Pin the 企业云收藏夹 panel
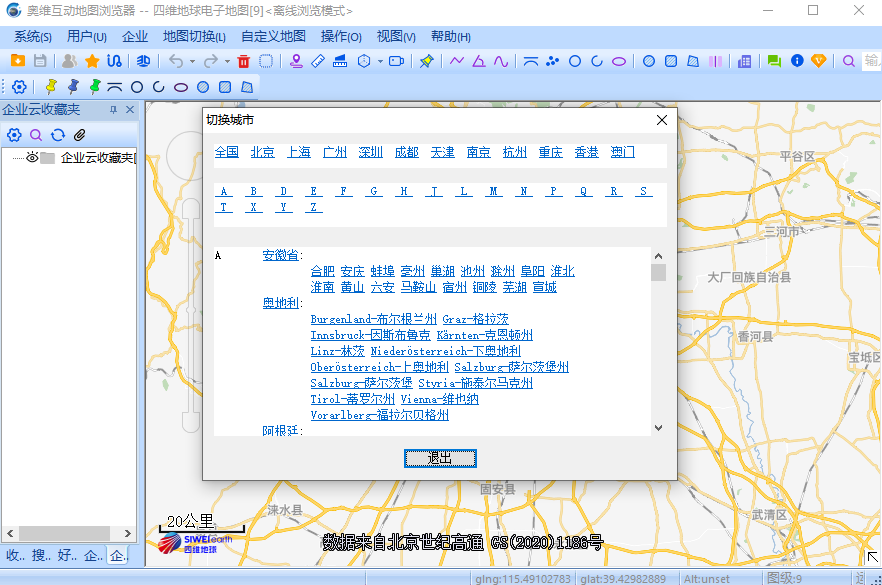The width and height of the screenshot is (882, 585). 113,110
